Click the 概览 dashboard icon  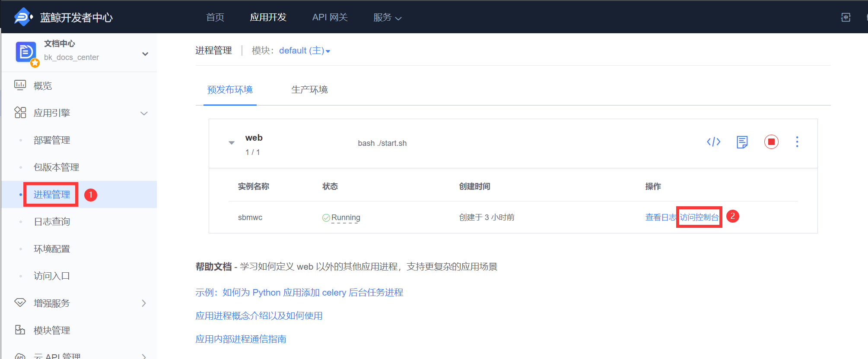(20, 85)
